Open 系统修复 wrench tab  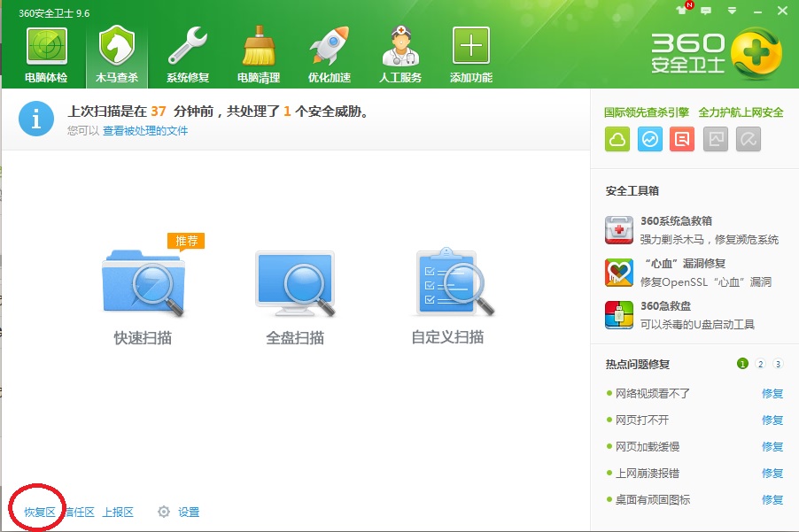(x=188, y=55)
